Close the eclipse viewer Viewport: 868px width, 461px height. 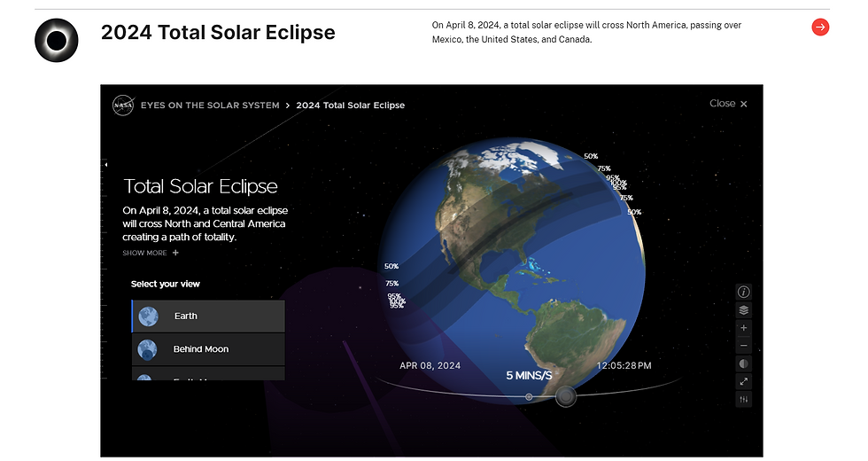[x=728, y=104]
